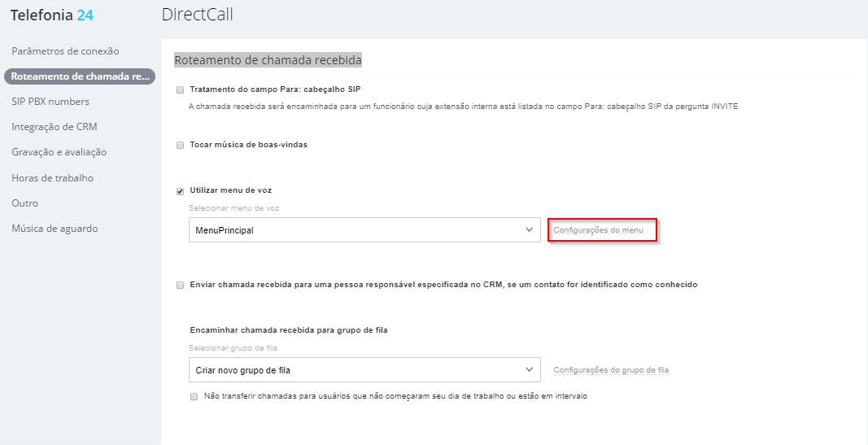Uncheck Utilizar menu de voz
This screenshot has width=868, height=445.
[x=180, y=191]
